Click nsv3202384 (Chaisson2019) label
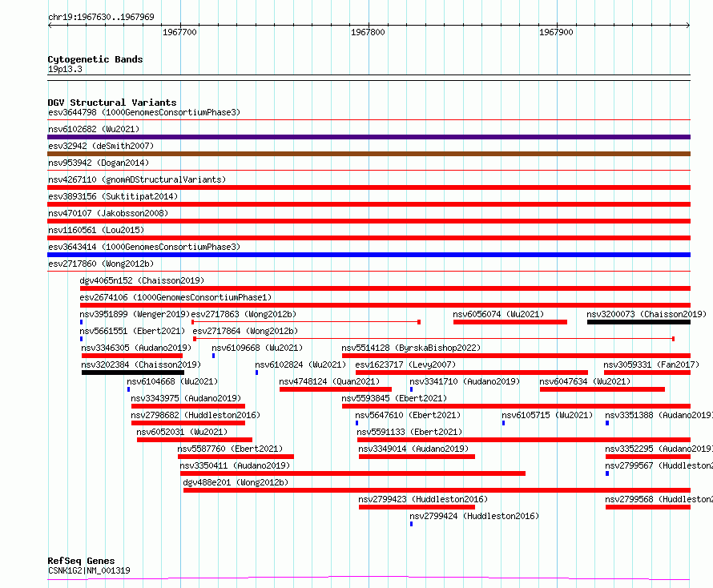713x588 pixels. click(141, 364)
